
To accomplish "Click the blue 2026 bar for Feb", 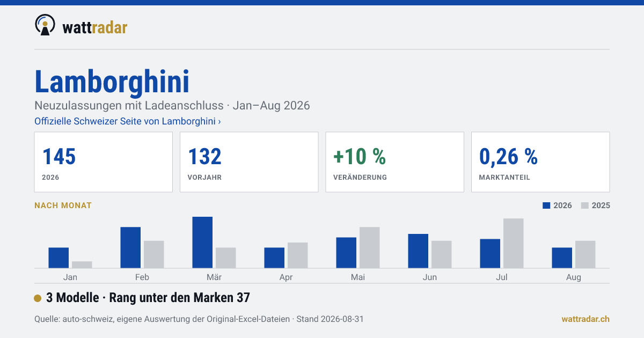I will click(x=130, y=248).
